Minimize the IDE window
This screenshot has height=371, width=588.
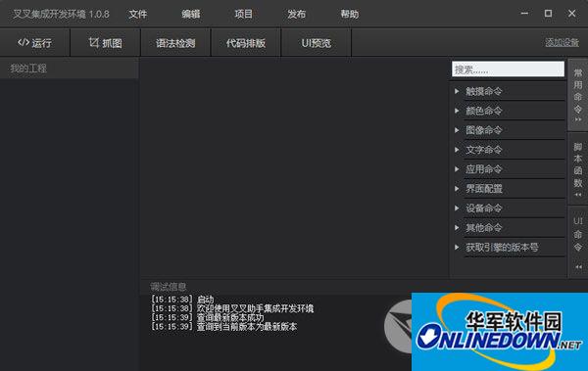point(524,14)
